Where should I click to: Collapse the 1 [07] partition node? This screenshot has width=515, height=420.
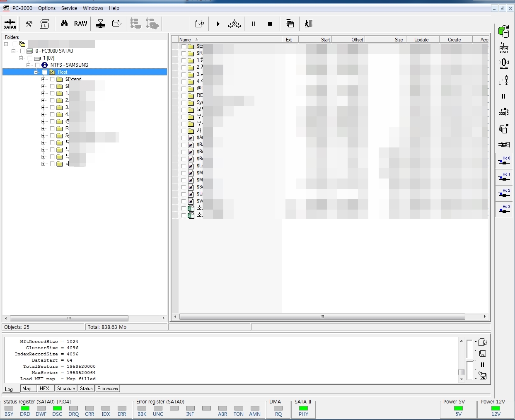21,58
